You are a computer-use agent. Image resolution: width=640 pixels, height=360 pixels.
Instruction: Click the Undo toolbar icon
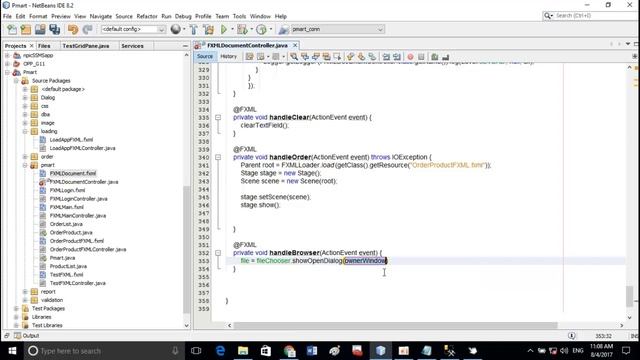pos(73,29)
